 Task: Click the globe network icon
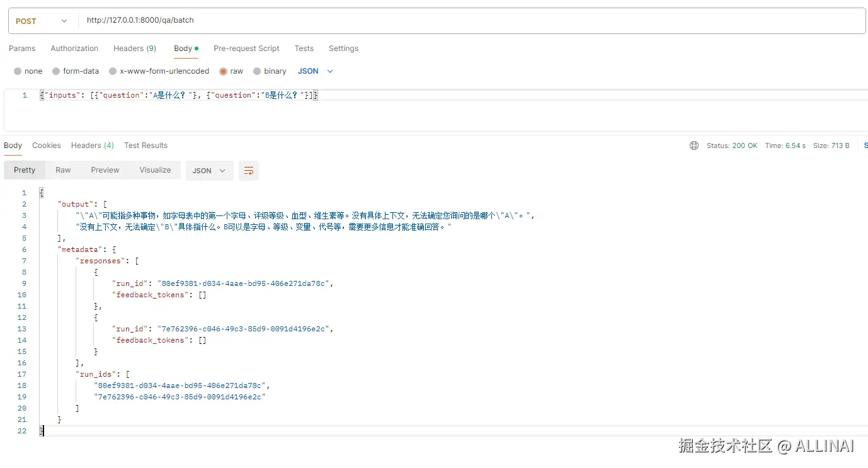pyautogui.click(x=694, y=146)
